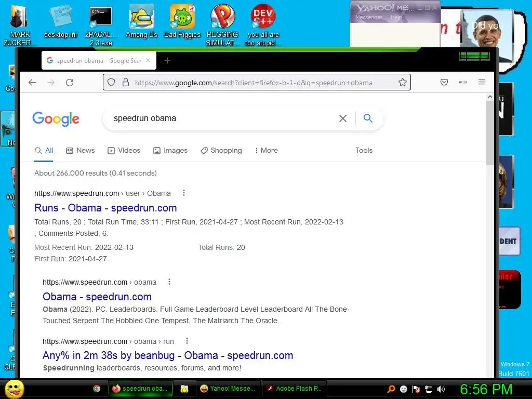Open the Dev C++ desktop shortcut
The image size is (532, 399).
(x=263, y=25)
